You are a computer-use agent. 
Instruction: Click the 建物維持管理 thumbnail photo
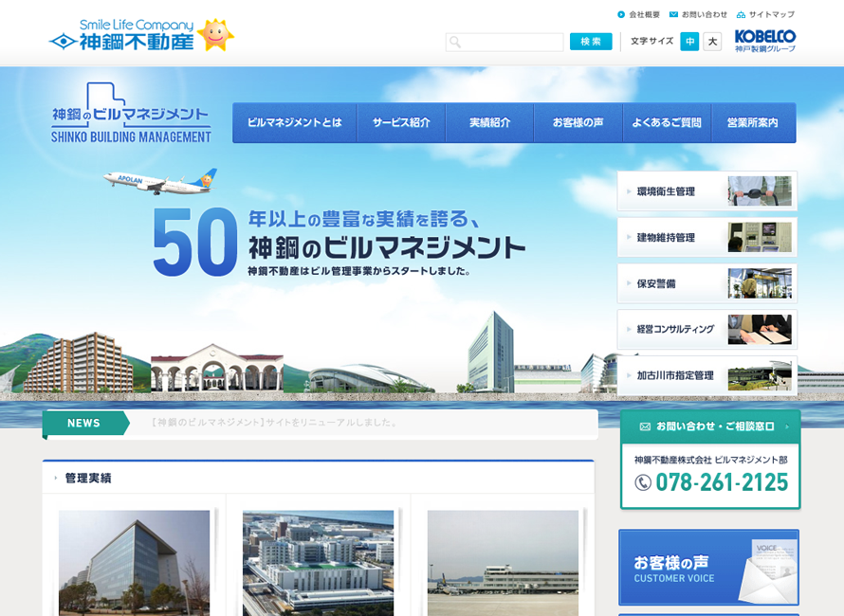coord(760,237)
